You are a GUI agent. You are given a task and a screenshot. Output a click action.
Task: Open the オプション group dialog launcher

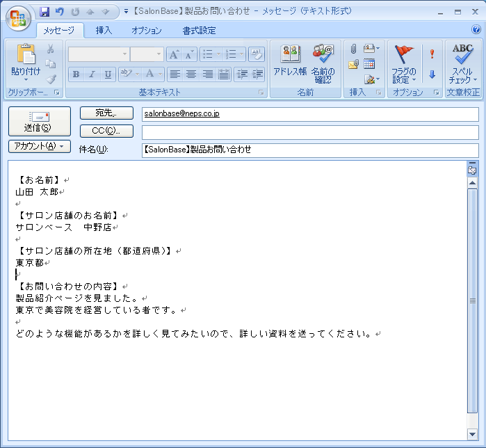437,93
